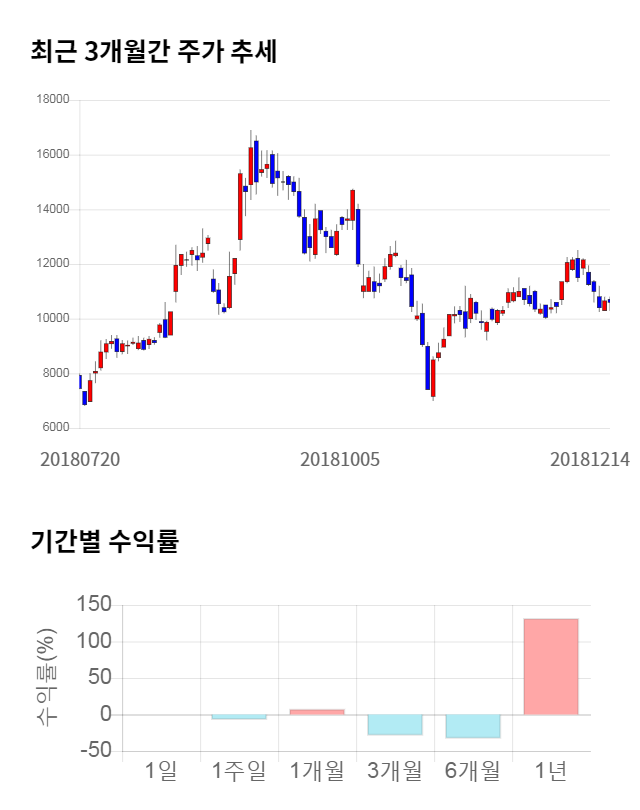Image resolution: width=640 pixels, height=810 pixels.
Task: Click the '1년' period axis label
Action: pyautogui.click(x=551, y=771)
